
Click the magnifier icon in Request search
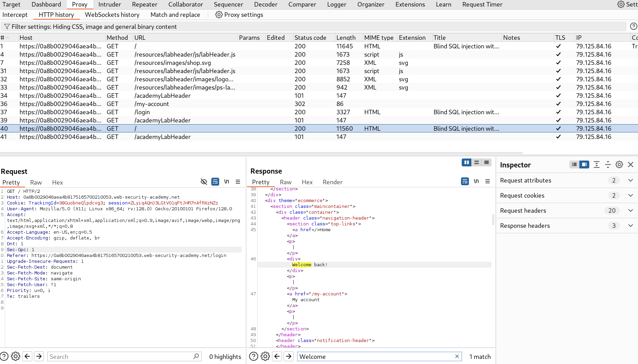click(x=196, y=356)
